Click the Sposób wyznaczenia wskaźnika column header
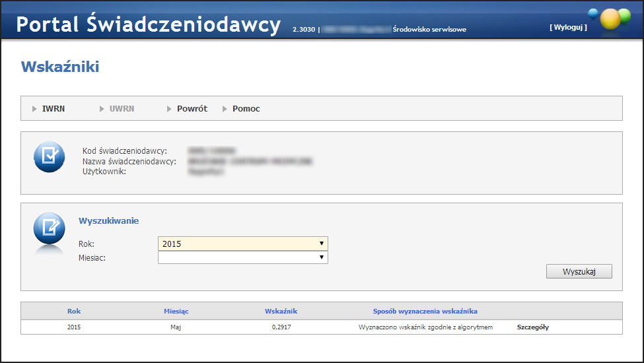The height and width of the screenshot is (363, 644). tap(425, 311)
